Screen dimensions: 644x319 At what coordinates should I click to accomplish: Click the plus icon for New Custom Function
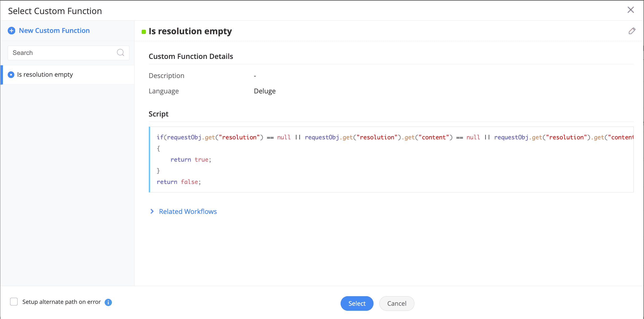11,31
